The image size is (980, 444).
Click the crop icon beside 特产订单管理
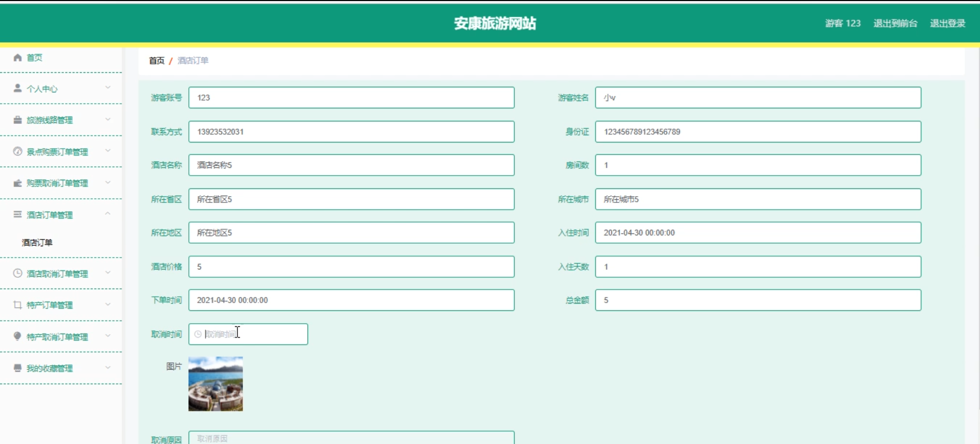click(x=18, y=305)
